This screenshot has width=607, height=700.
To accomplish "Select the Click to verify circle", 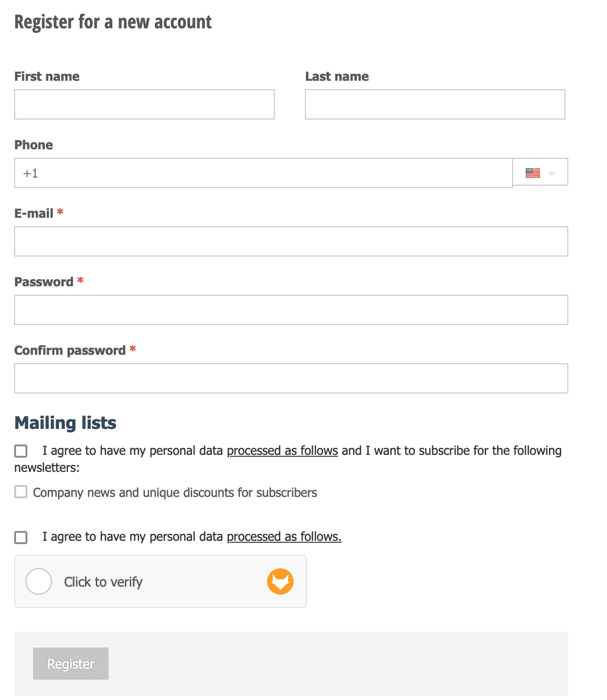I will tap(39, 581).
